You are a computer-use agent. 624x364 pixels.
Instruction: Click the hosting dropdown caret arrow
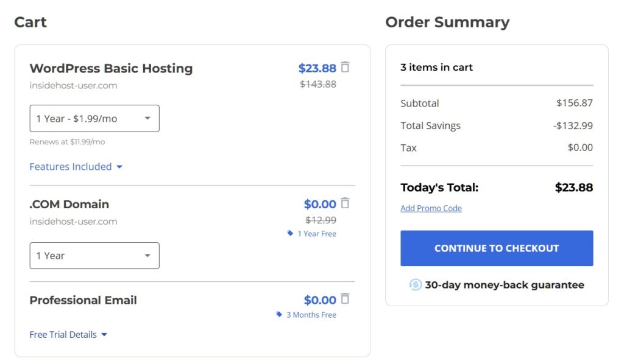[147, 118]
